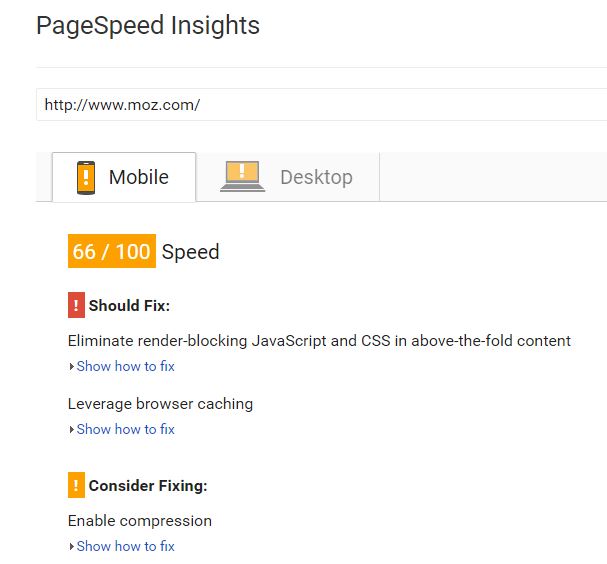The height and width of the screenshot is (564, 607).
Task: Expand triangle under Enable compression
Action: coord(71,546)
